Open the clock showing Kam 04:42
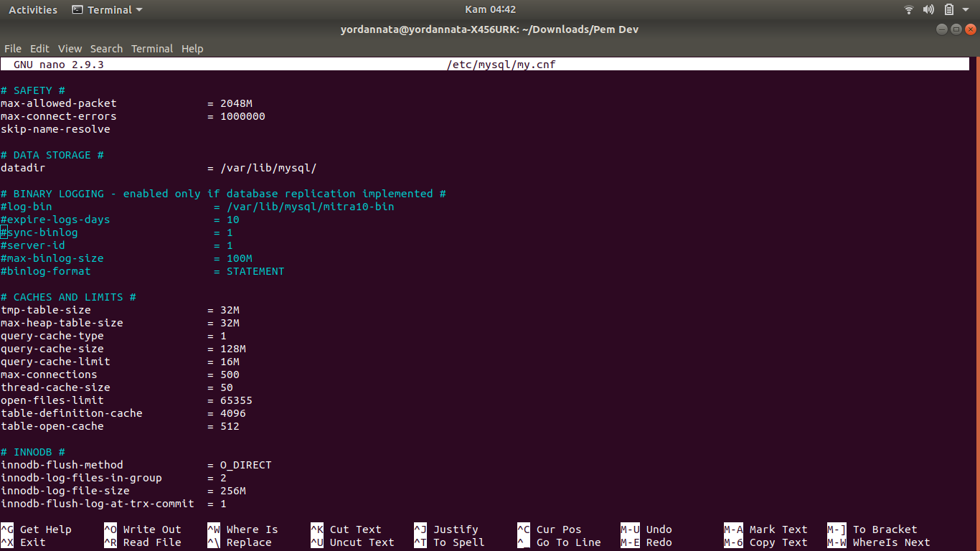980x551 pixels. [x=490, y=10]
